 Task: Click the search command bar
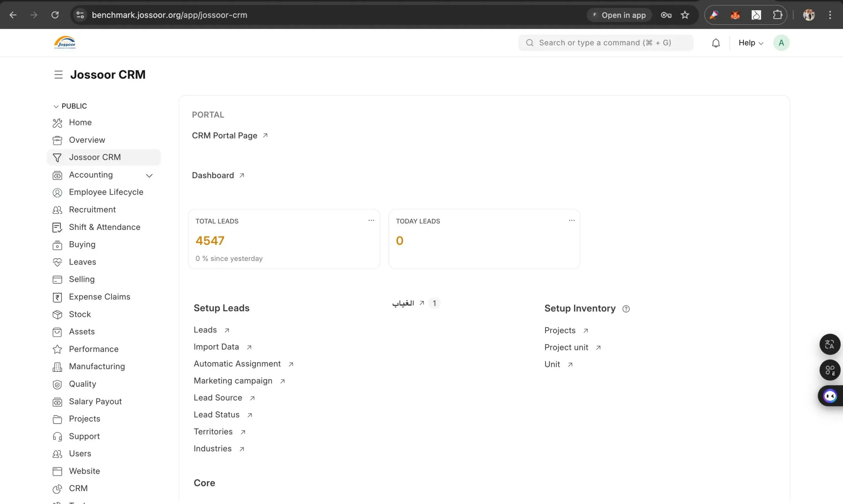(x=605, y=43)
